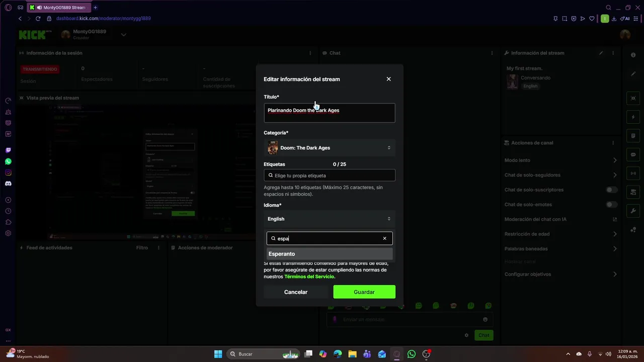The height and width of the screenshot is (362, 644).
Task: Click the green profile extension icon
Action: (x=605, y=19)
